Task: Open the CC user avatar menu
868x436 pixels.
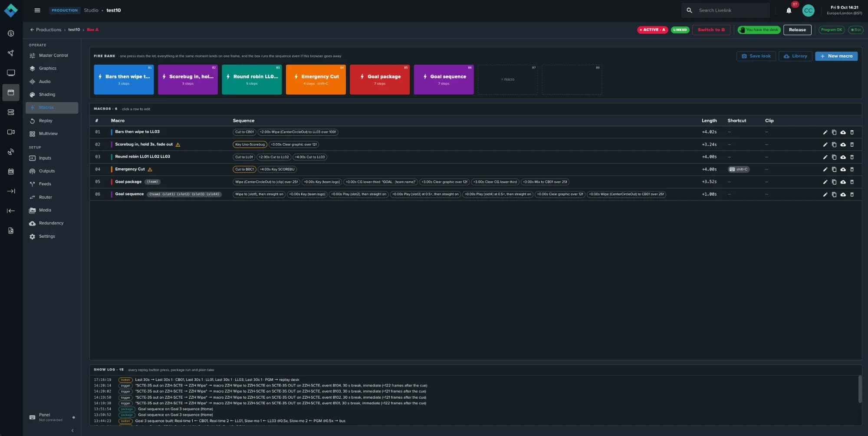Action: point(808,10)
